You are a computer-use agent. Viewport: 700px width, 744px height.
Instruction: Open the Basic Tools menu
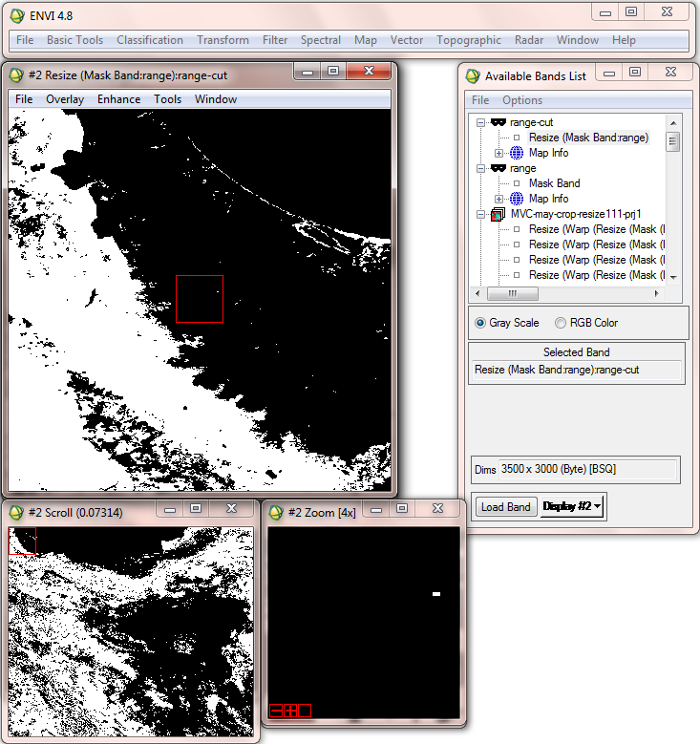click(x=74, y=40)
